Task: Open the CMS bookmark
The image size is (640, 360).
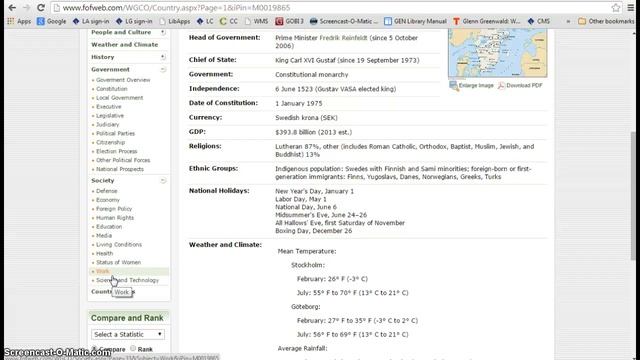Action: pos(539,21)
